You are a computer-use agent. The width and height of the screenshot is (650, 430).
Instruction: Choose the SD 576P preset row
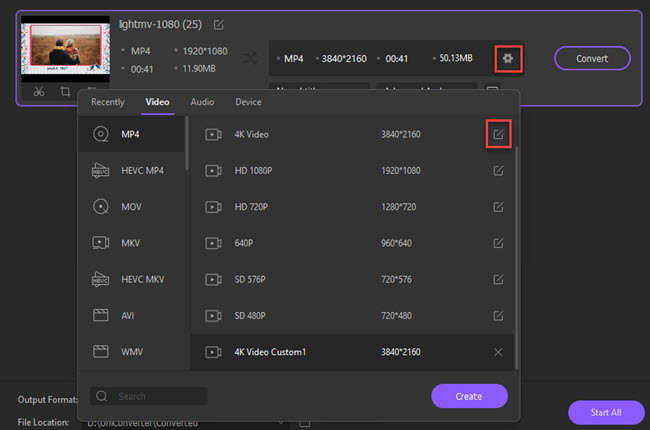[x=352, y=279]
